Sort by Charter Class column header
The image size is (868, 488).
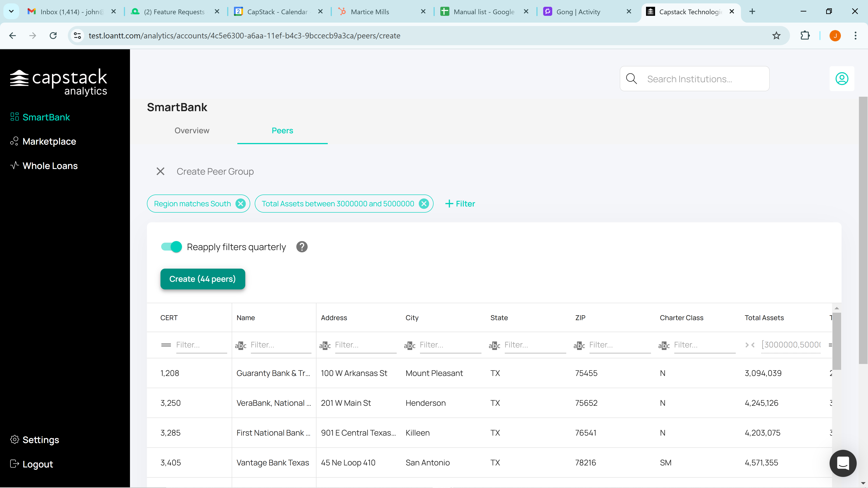point(681,318)
